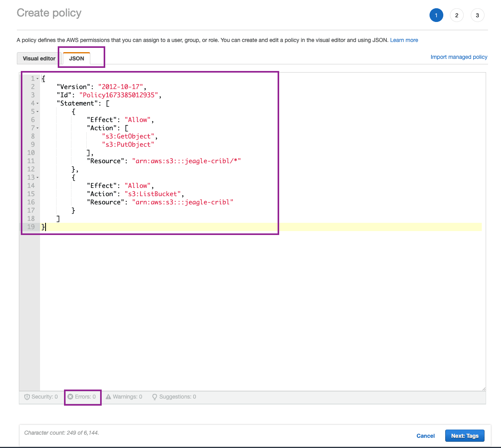Viewport: 501px width, 448px height.
Task: Grab the editor resize handle at bottom-right corner
Action: [484, 389]
